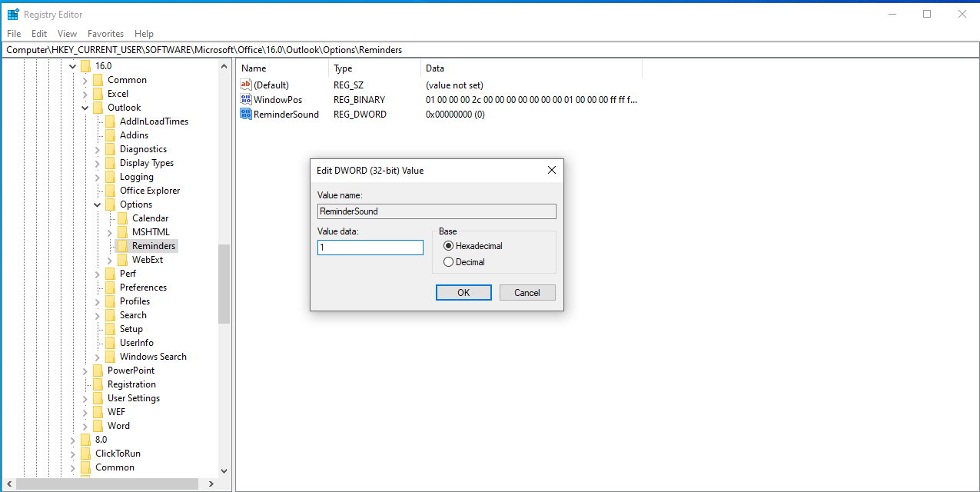The width and height of the screenshot is (980, 492).
Task: Select the Logging tree item
Action: click(136, 177)
